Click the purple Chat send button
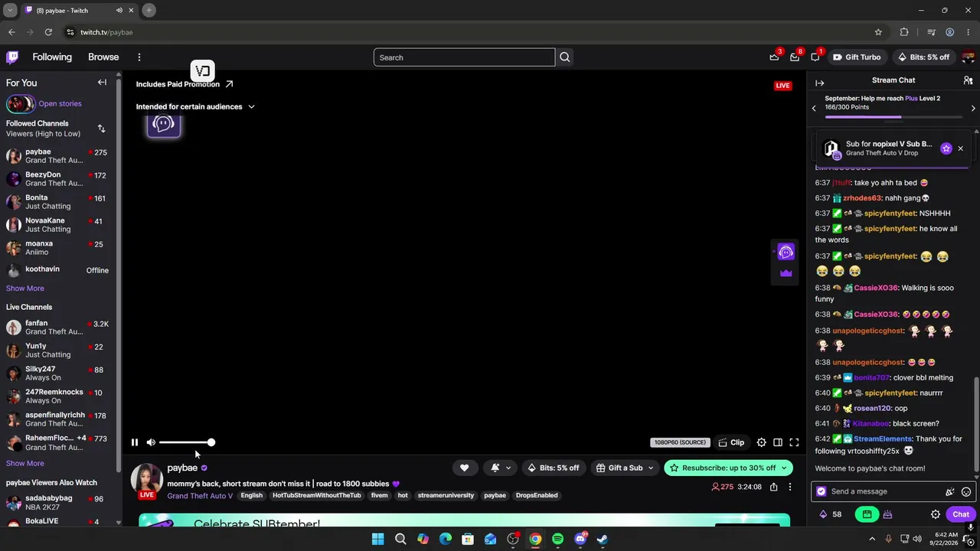This screenshot has width=980, height=551. pos(960,514)
